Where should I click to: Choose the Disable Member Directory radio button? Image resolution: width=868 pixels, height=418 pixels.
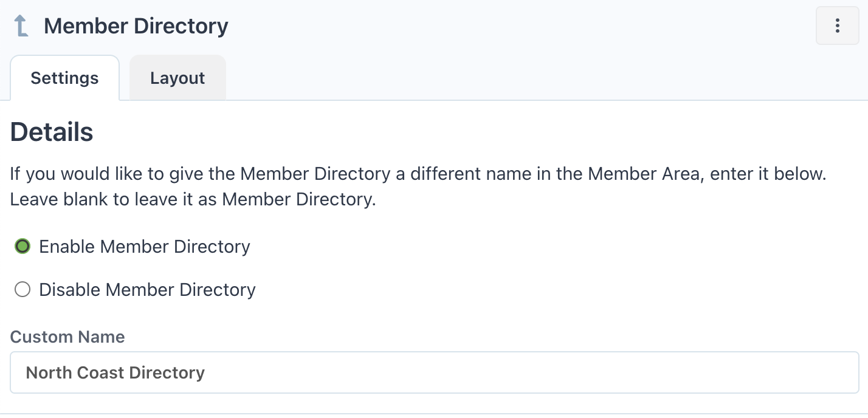tap(22, 290)
